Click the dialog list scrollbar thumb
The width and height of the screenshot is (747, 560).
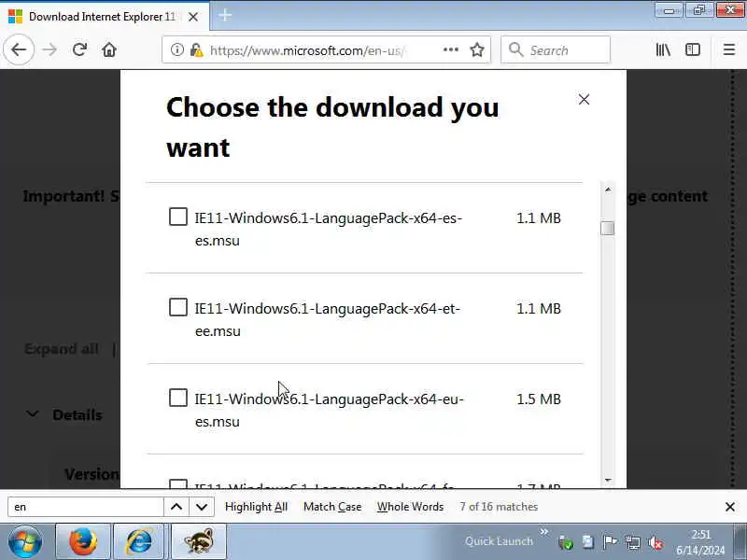[608, 229]
